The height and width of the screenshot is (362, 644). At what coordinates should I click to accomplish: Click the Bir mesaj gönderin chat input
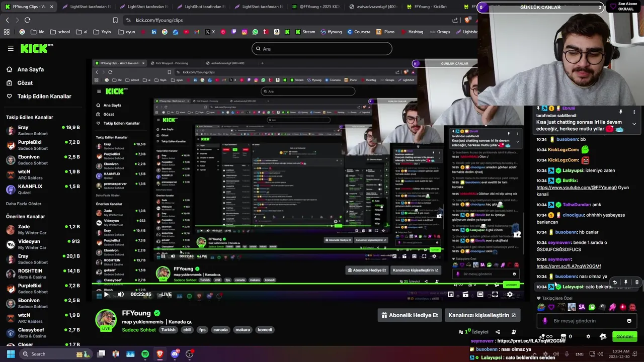pos(587,321)
